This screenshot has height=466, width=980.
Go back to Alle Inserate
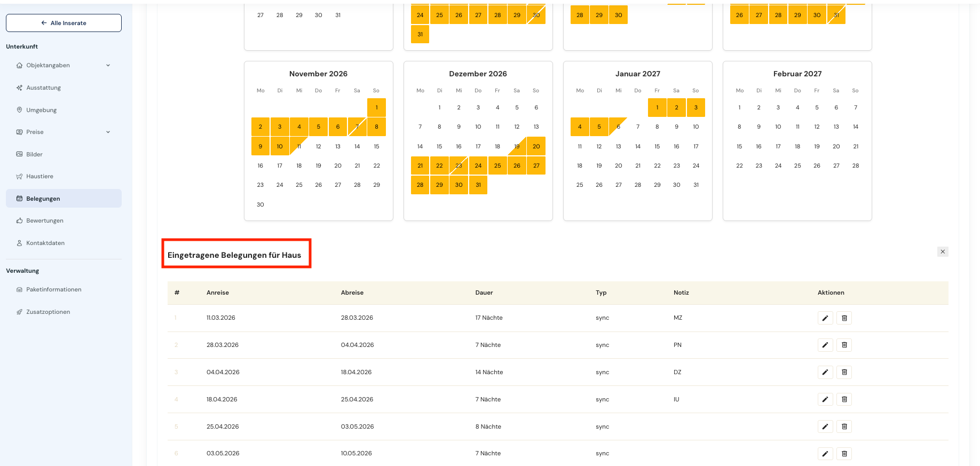pos(64,23)
